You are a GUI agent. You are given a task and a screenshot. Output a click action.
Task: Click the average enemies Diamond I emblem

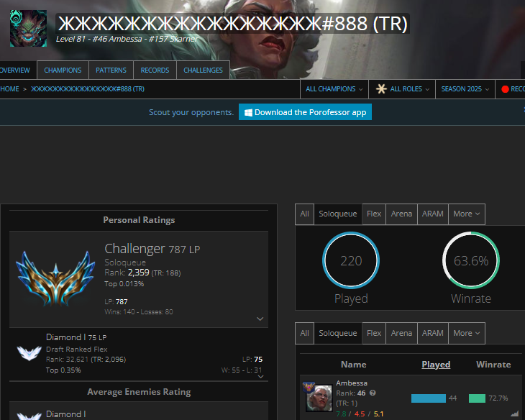[x=29, y=416]
